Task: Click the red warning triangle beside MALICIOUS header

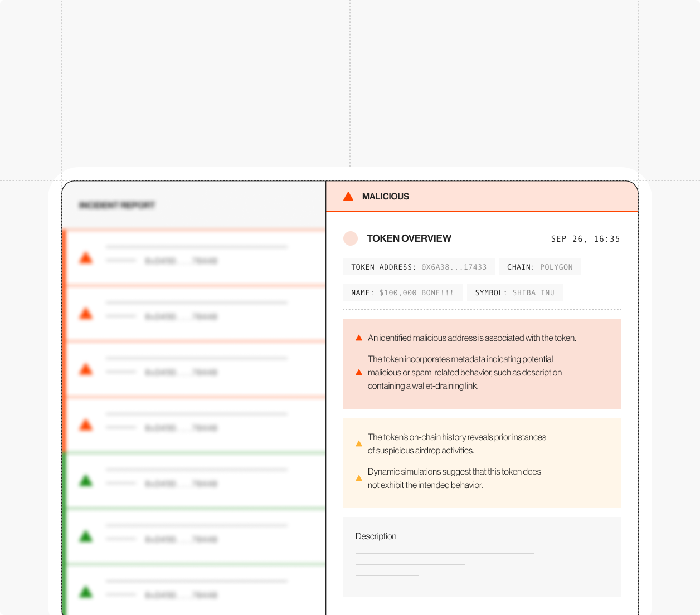Action: click(x=348, y=196)
